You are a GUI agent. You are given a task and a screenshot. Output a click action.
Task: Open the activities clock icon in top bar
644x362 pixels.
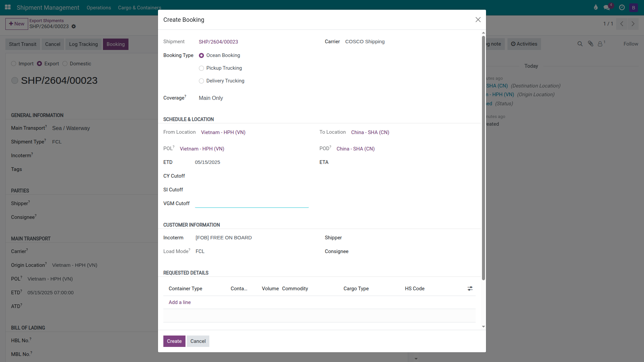point(622,7)
